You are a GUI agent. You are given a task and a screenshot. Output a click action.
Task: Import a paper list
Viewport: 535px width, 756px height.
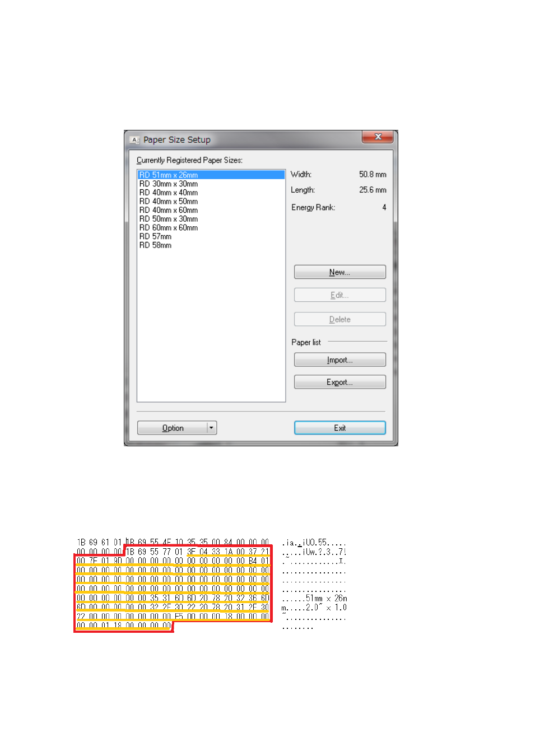pyautogui.click(x=340, y=360)
